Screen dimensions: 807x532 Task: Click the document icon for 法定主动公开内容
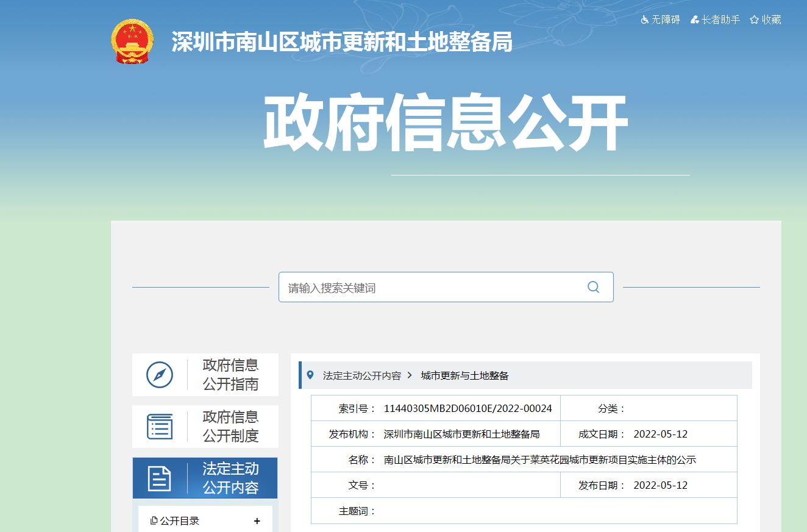(x=160, y=478)
